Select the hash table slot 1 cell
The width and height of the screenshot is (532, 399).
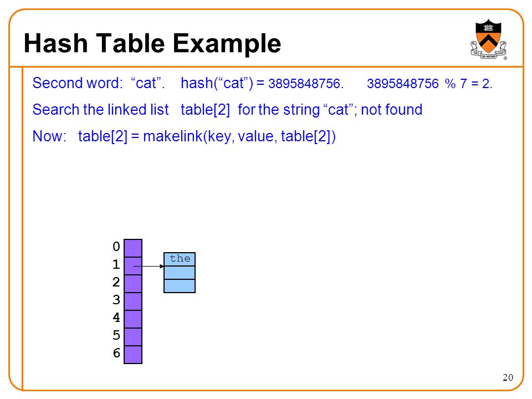click(x=133, y=265)
